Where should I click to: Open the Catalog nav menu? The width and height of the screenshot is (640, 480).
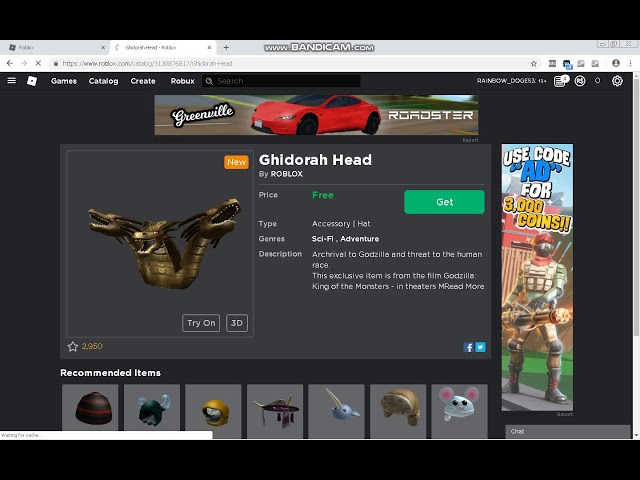[x=104, y=81]
